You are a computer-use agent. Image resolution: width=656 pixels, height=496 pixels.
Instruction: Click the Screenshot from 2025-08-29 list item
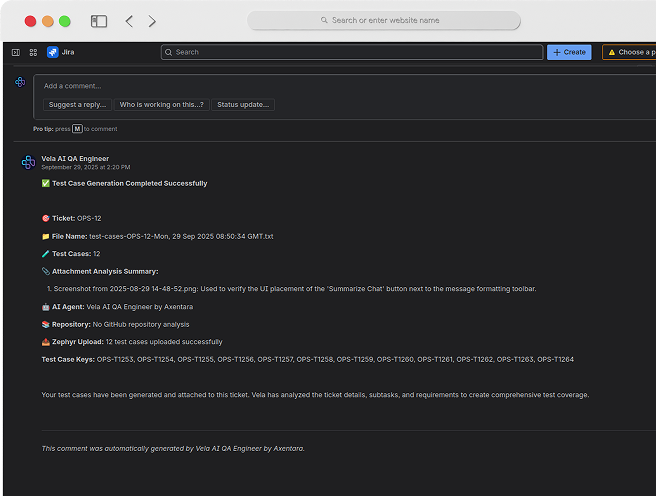click(295, 289)
